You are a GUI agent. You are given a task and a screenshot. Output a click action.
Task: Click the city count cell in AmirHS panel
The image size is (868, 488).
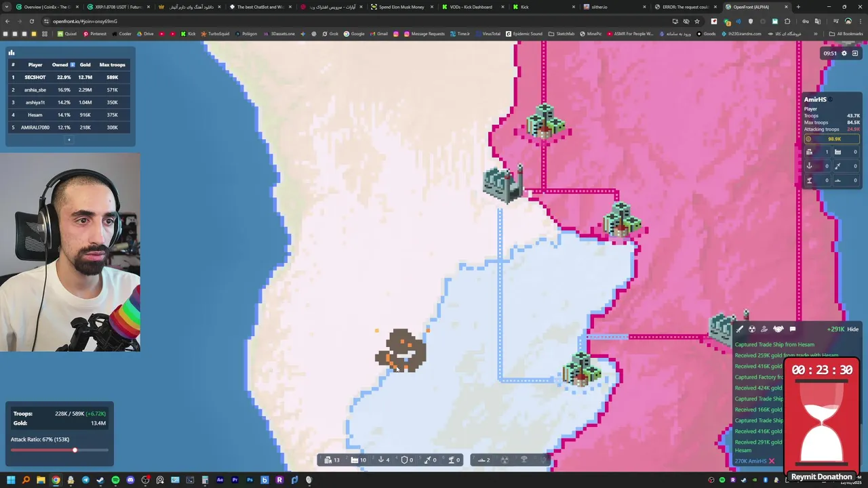tap(818, 152)
